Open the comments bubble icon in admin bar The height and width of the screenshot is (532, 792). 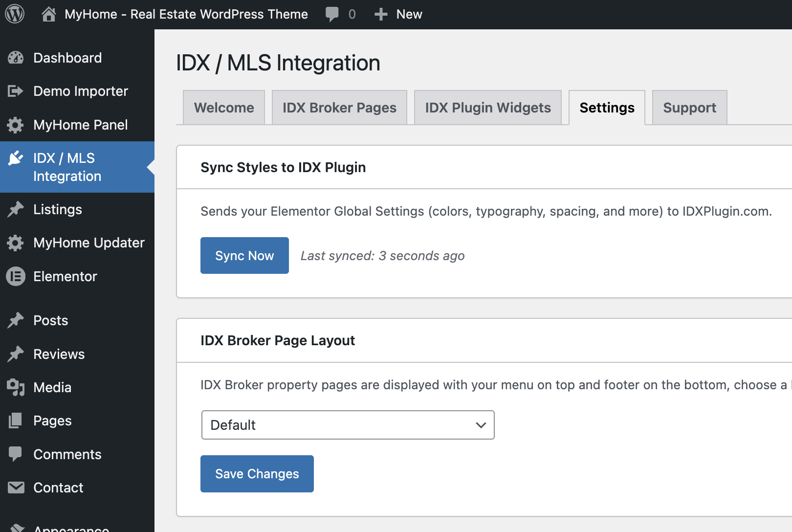point(332,14)
